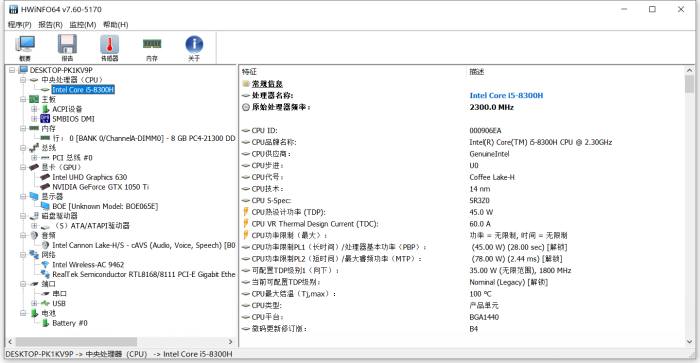Click the ACPI设备 green device icon
The image size is (700, 363).
point(45,109)
